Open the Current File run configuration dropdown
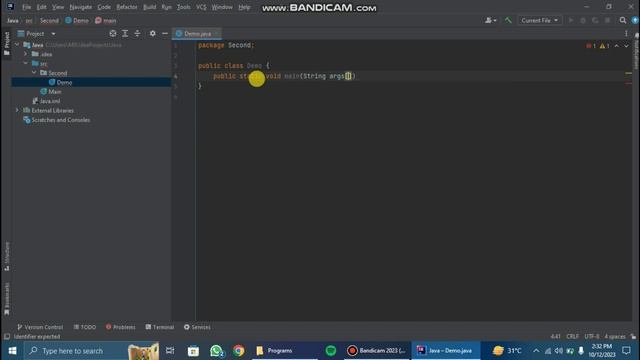Viewport: 640px width, 360px height. click(540, 20)
